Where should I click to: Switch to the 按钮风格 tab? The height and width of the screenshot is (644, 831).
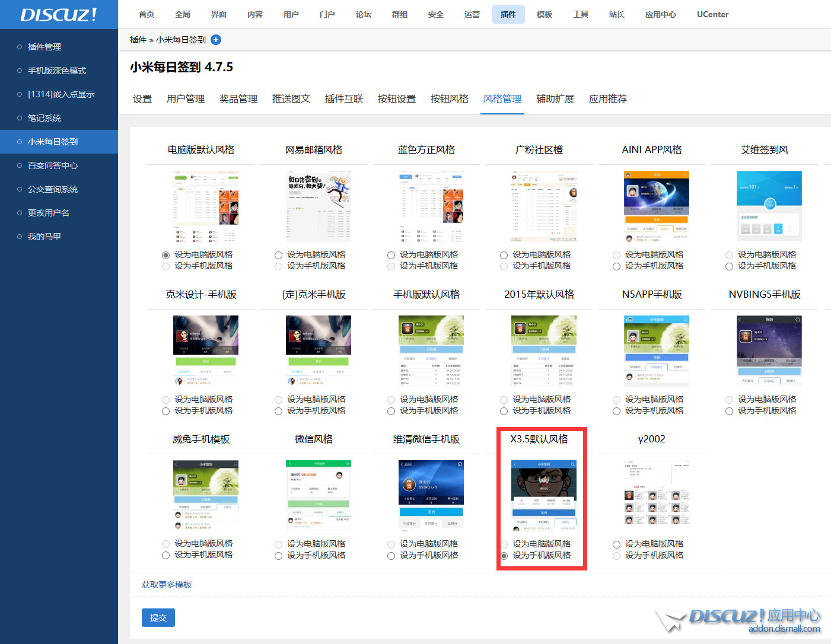point(450,99)
